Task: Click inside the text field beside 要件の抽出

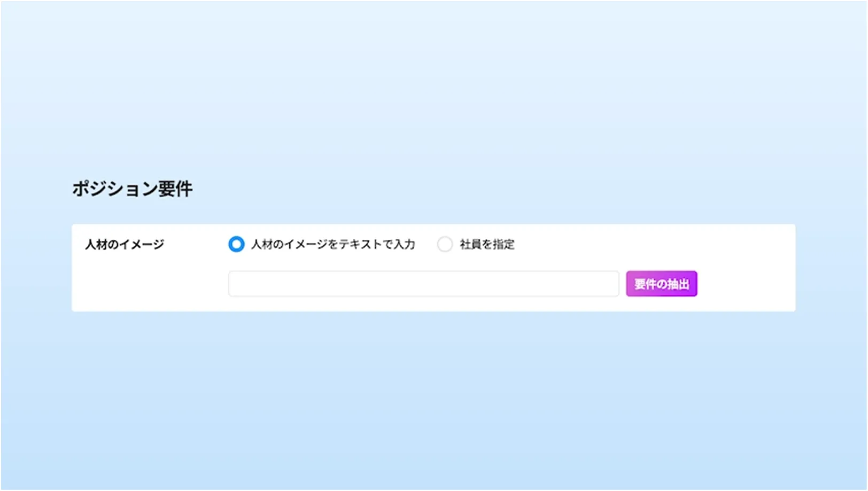Action: point(423,284)
